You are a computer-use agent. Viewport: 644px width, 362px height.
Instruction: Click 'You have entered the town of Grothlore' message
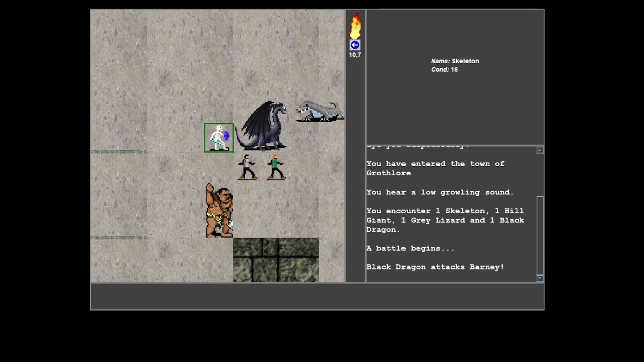pos(435,168)
